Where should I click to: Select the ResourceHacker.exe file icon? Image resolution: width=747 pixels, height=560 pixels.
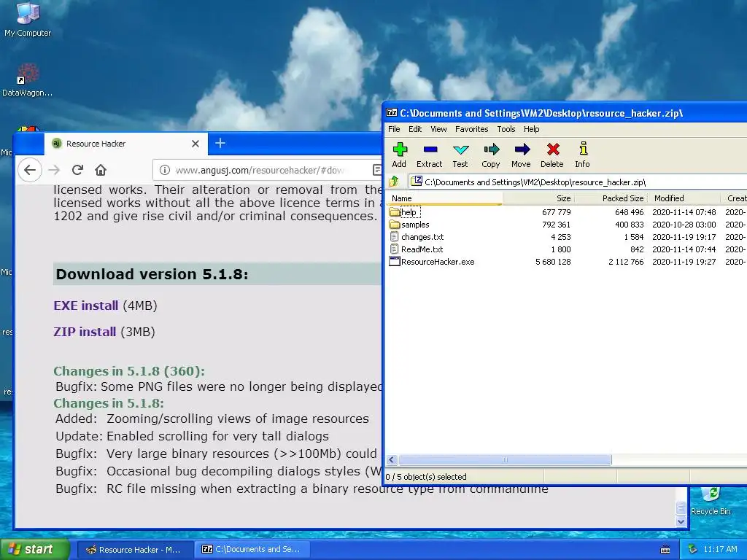coord(395,262)
